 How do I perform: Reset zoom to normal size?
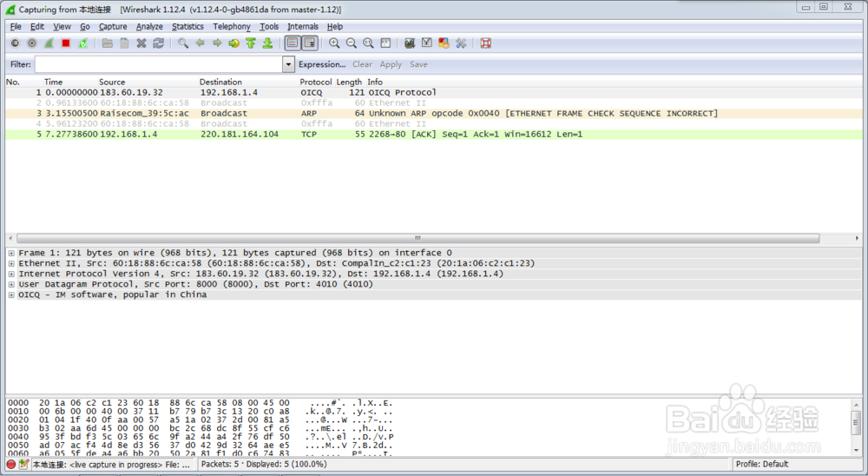368,43
